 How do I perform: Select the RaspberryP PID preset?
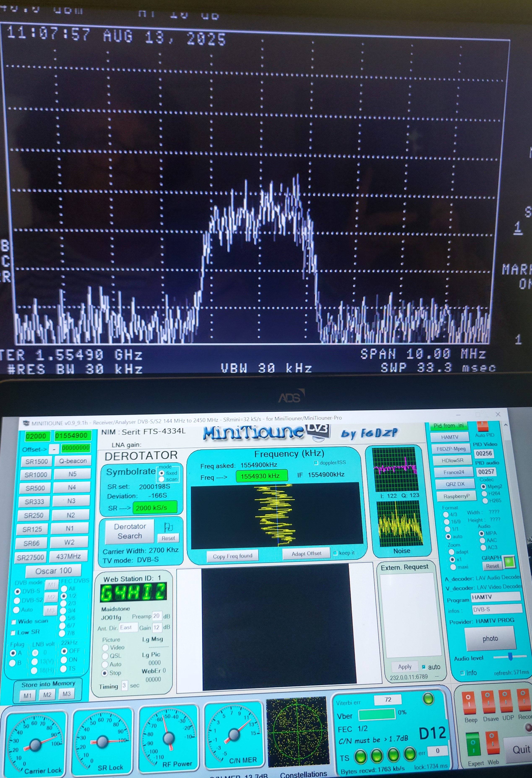456,496
